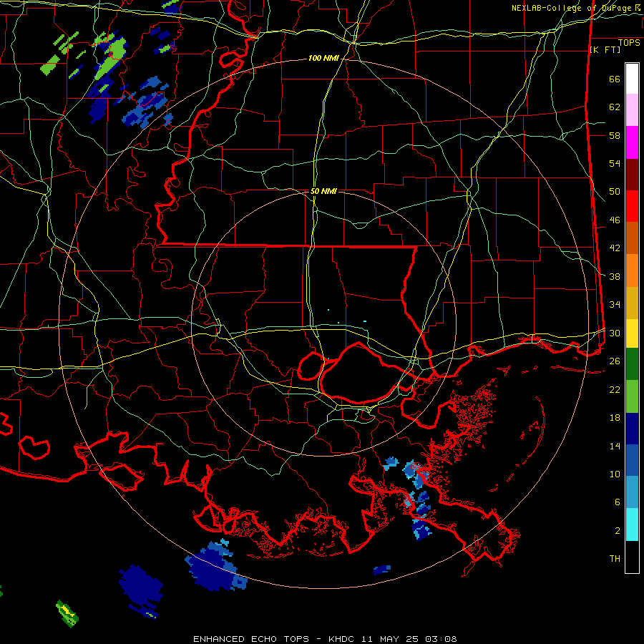Click the '58' value on the scale
This screenshot has width=644, height=644.
tap(615, 135)
